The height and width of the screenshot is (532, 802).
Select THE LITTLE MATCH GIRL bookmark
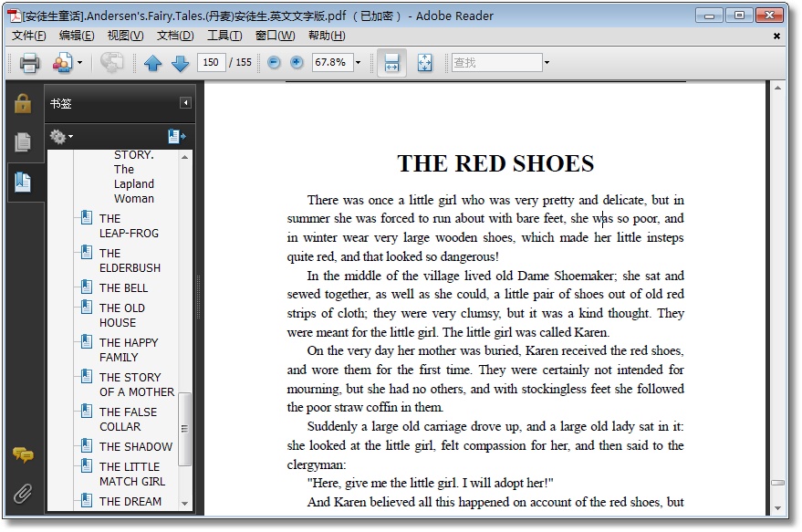[132, 474]
